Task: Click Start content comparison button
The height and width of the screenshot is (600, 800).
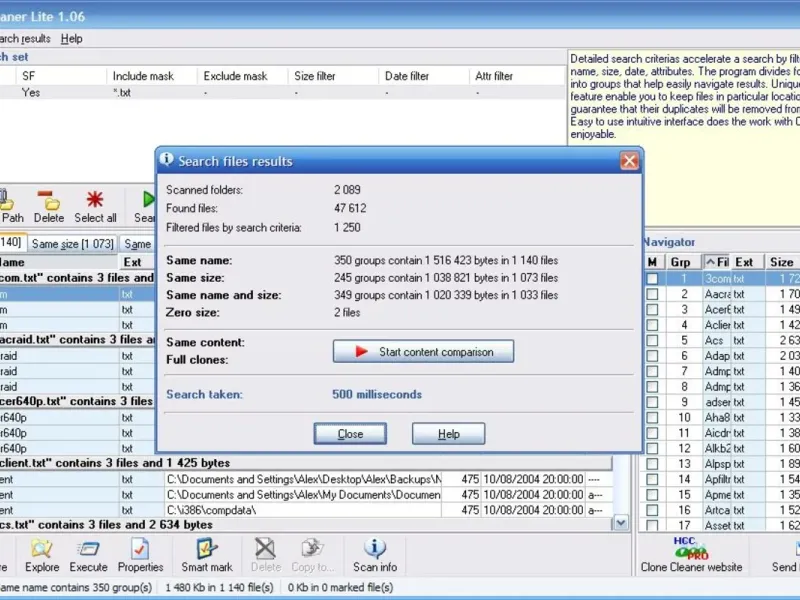Action: [x=423, y=352]
